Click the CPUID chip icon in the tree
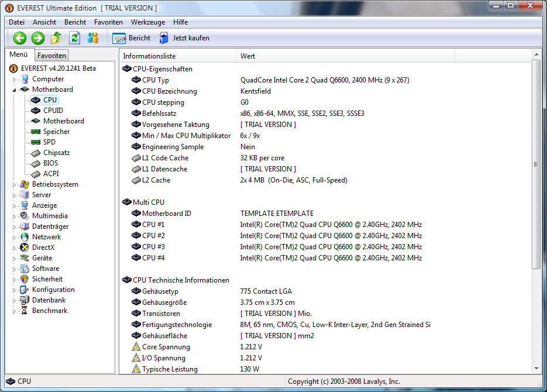Viewport: 547px width, 392px height. point(36,111)
